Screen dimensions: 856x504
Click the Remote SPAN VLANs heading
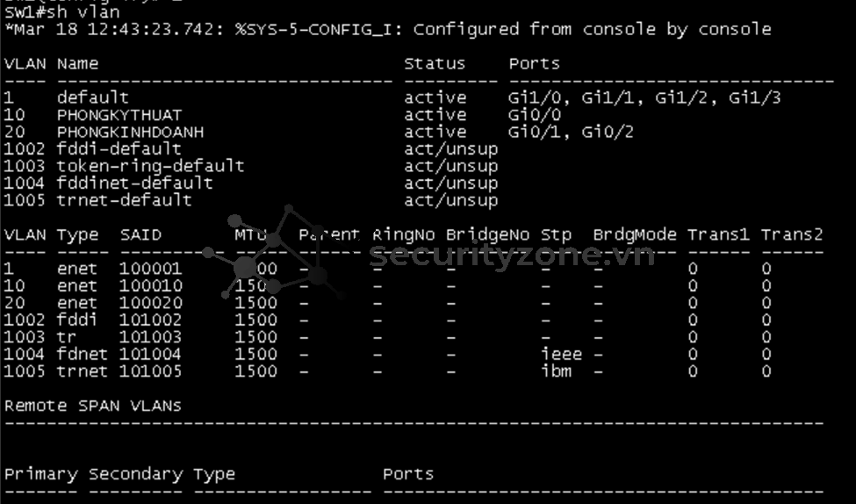tap(93, 406)
